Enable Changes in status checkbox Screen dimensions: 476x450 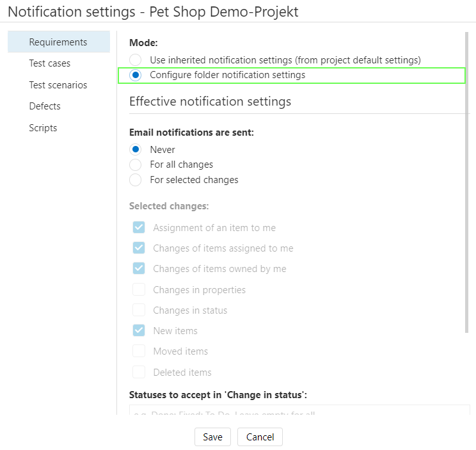point(139,310)
